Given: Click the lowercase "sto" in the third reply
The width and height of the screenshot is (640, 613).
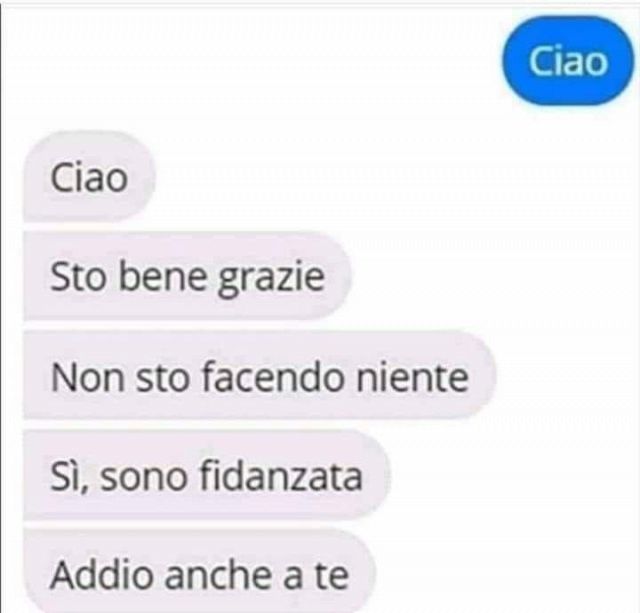Looking at the screenshot, I should [163, 378].
